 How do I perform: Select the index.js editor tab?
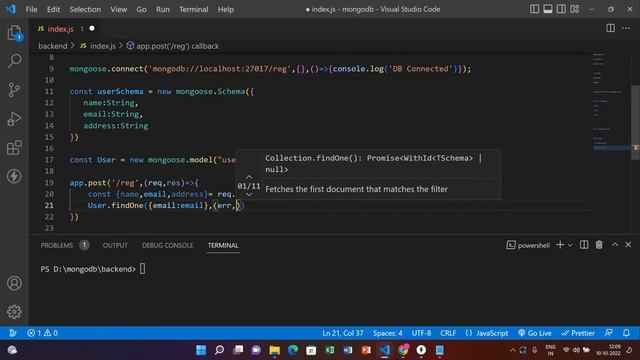(x=61, y=29)
